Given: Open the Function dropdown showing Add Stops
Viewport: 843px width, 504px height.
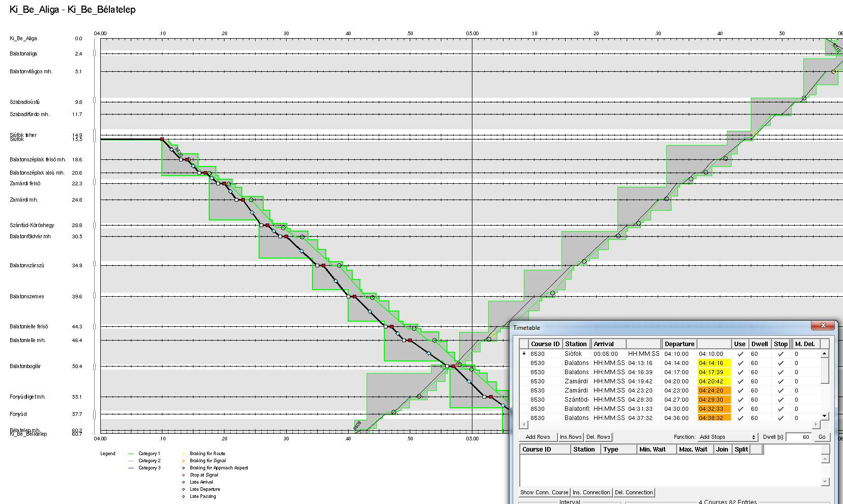Looking at the screenshot, I should (728, 437).
